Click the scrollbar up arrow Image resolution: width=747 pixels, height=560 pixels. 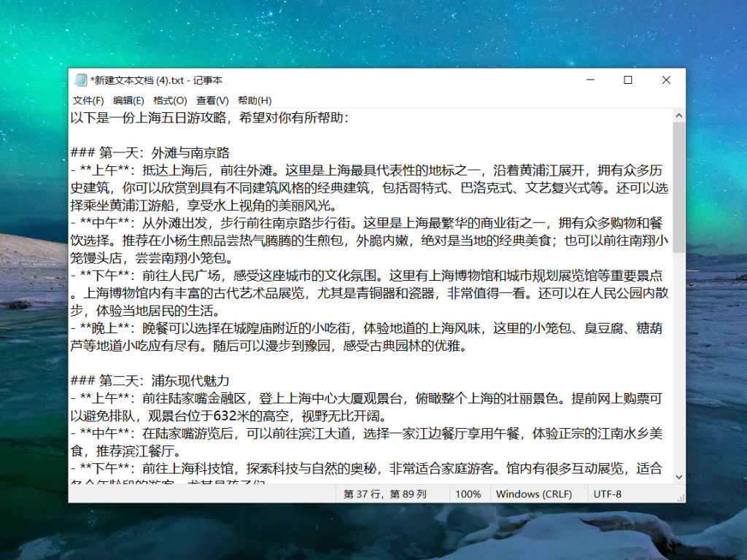coord(679,116)
